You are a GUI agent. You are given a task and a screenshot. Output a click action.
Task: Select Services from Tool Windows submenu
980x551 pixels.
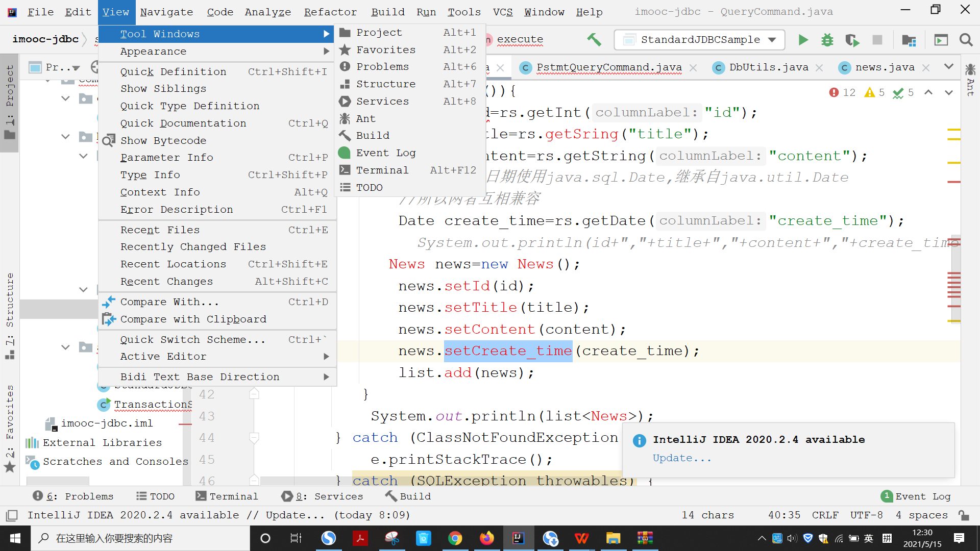410,102
